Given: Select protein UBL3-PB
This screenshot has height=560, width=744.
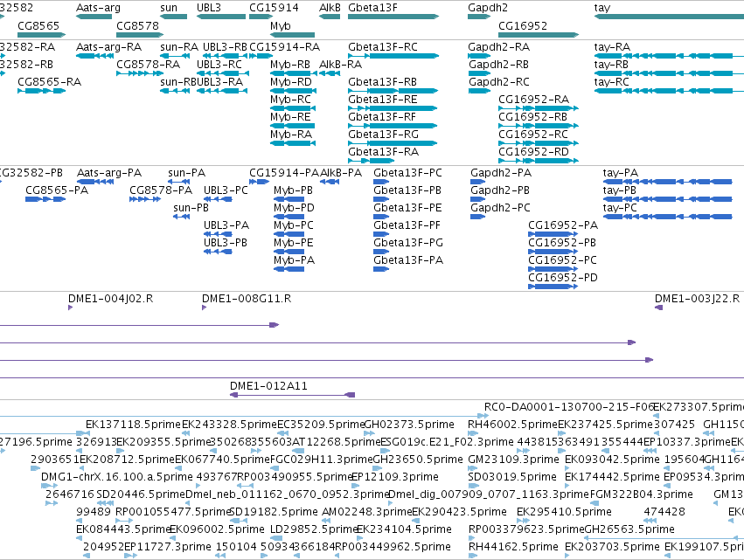Looking at the screenshot, I should pyautogui.click(x=218, y=252).
